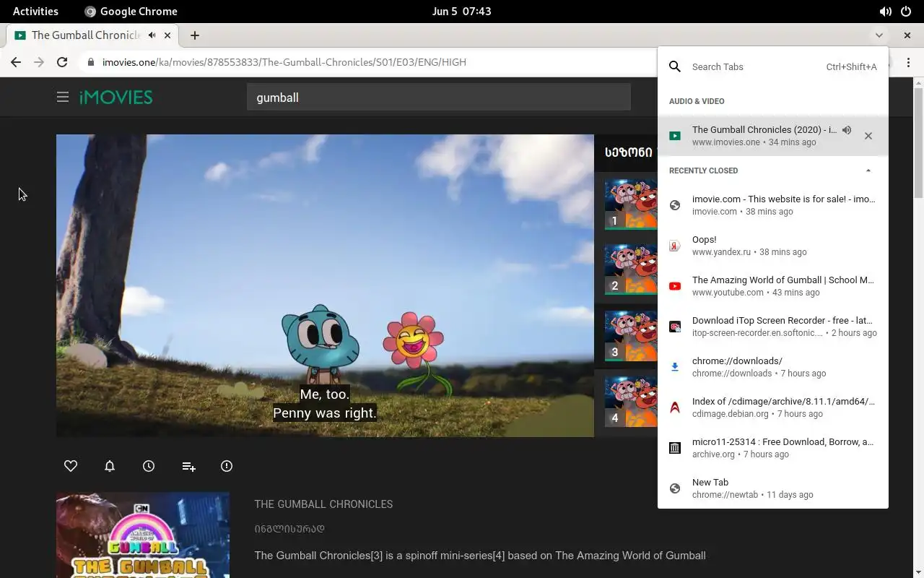
Task: Reopen Download iTop Screen Recorder tab
Action: [773, 326]
